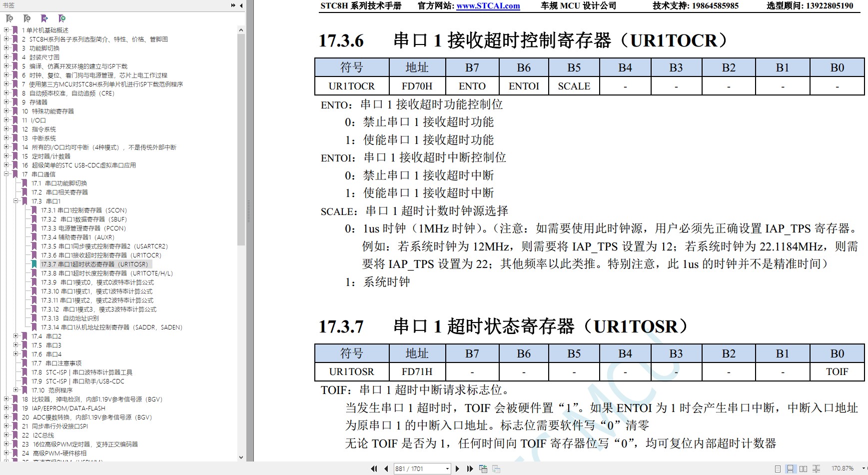Click the FD71H address cell

click(x=417, y=371)
